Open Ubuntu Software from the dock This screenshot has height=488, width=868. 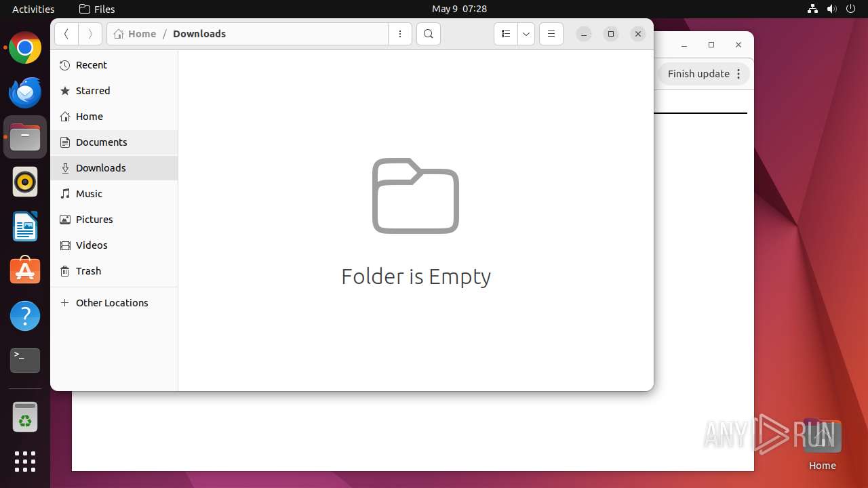tap(25, 272)
